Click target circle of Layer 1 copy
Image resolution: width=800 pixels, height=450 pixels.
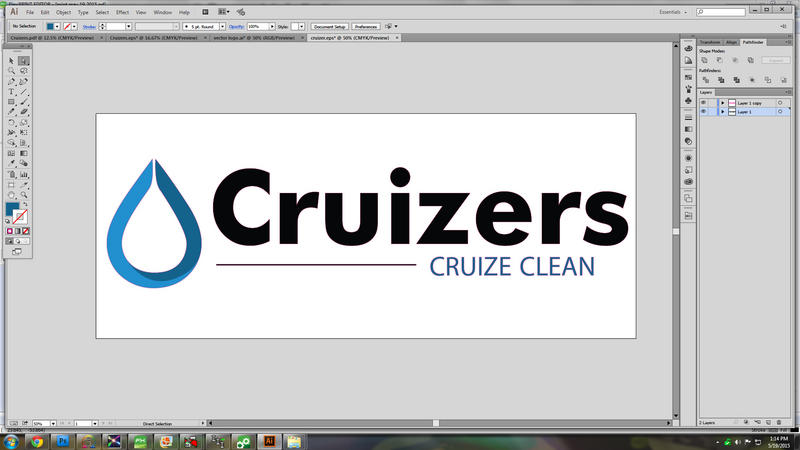(x=780, y=103)
